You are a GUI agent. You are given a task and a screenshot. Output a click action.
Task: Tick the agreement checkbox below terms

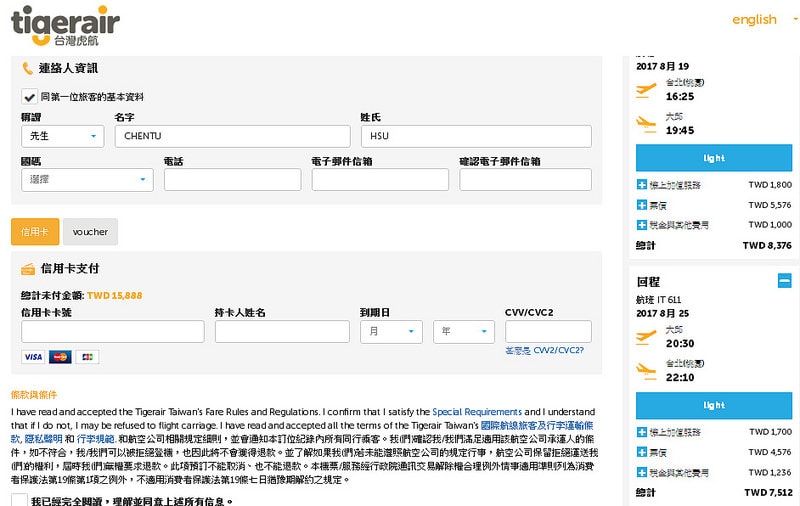point(19,499)
